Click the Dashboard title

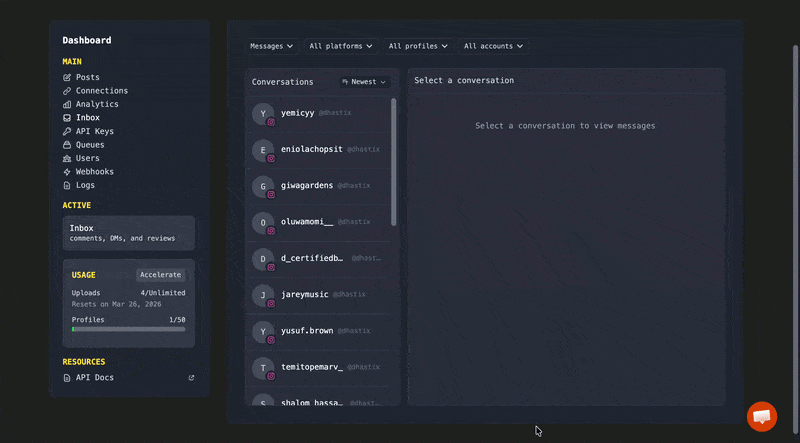(87, 40)
